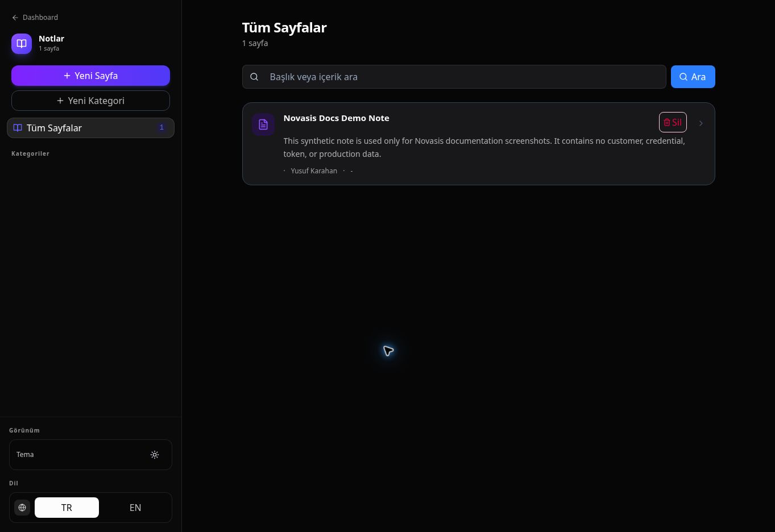Create a new page with Yeni Sayfa
Screen dimensions: 775x532
90,76
